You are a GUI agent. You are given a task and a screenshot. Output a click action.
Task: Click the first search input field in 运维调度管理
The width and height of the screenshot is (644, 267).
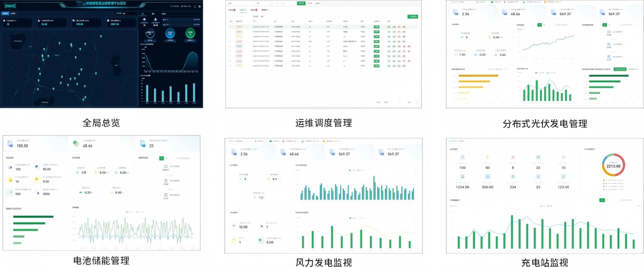(x=238, y=3)
